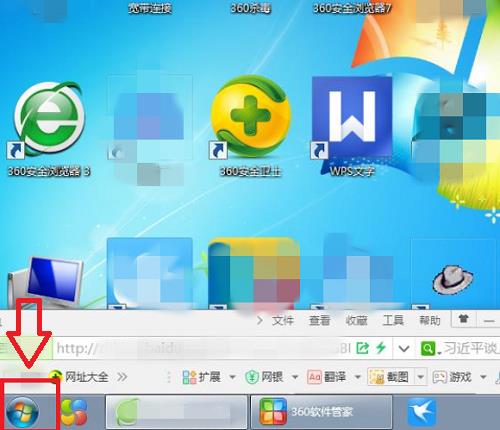The width and height of the screenshot is (500, 430).
Task: Click the skin shirt icon in browser
Action: (x=463, y=319)
